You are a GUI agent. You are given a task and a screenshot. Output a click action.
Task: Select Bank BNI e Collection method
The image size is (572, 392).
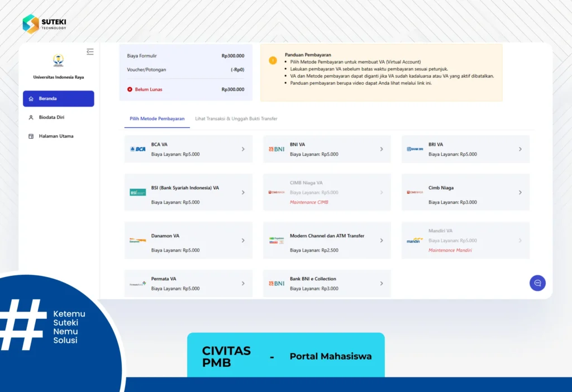pos(327,283)
